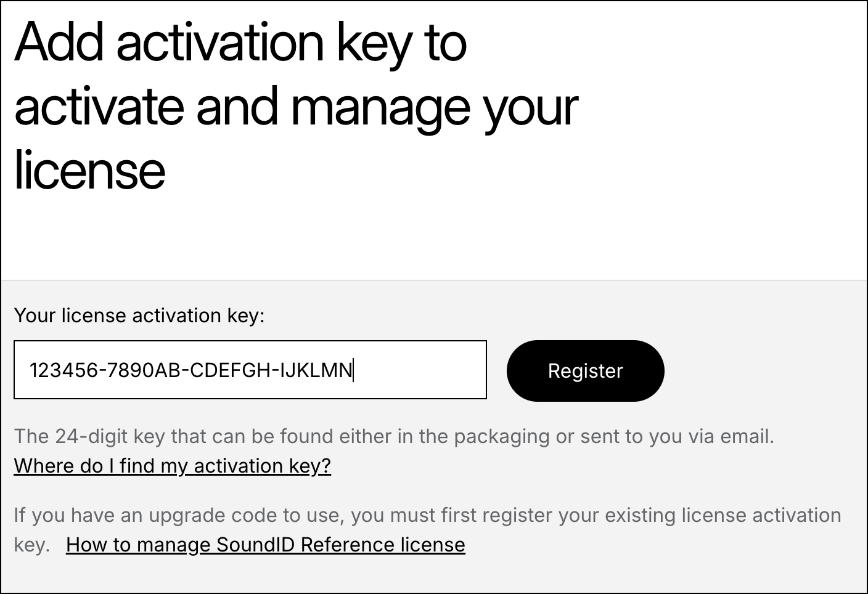The height and width of the screenshot is (594, 868).
Task: Place cursor in the '123456' key segment
Action: coord(64,370)
